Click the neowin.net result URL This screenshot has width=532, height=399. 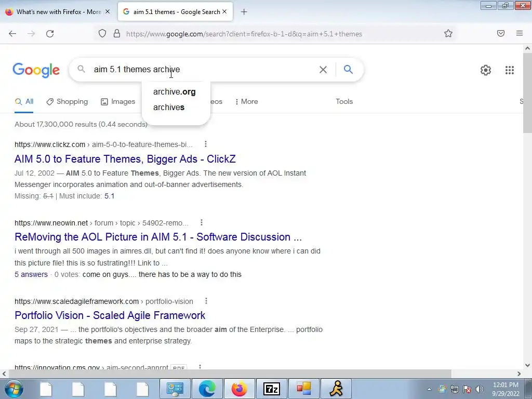pos(101,223)
